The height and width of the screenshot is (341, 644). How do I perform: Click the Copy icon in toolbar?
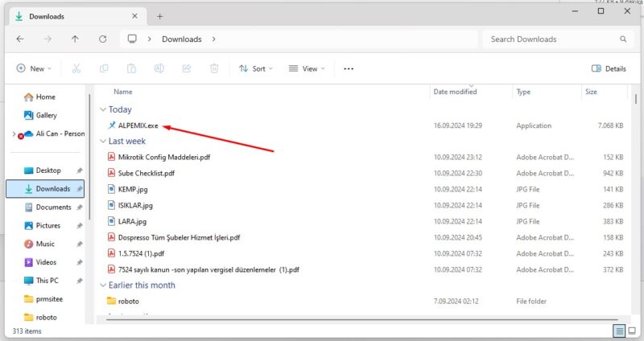104,69
